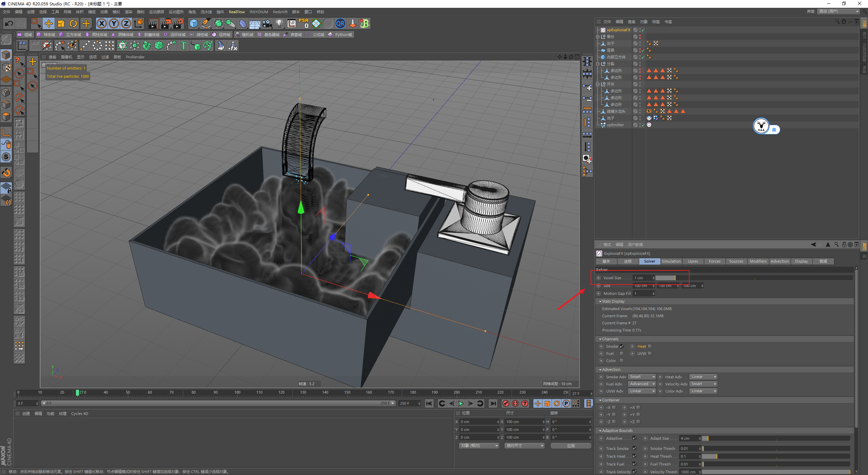Click the light bulb icon
The width and height of the screenshot is (868, 475).
click(279, 23)
